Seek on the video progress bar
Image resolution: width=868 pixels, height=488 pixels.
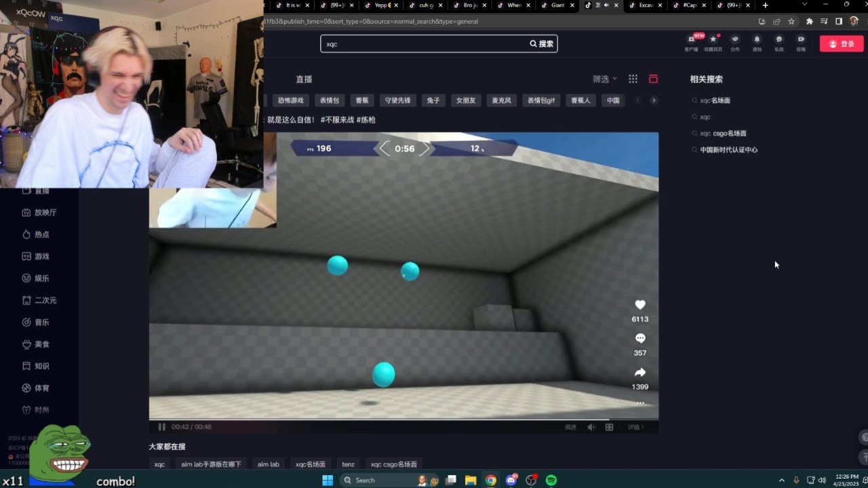(x=403, y=420)
